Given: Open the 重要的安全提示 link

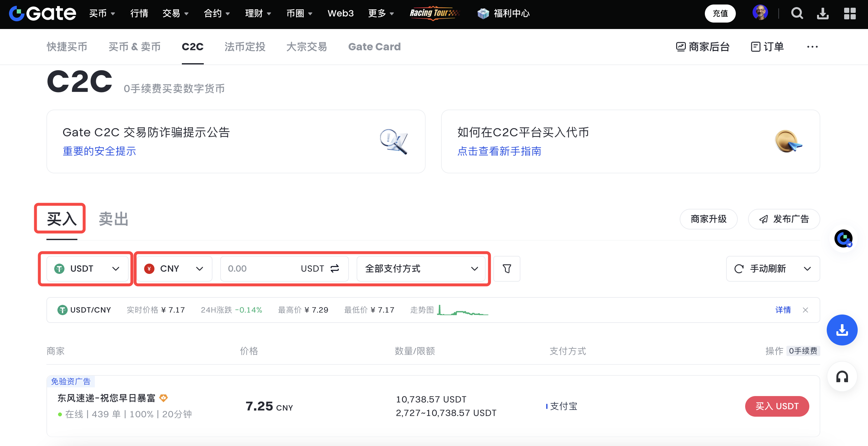Looking at the screenshot, I should pyautogui.click(x=99, y=151).
